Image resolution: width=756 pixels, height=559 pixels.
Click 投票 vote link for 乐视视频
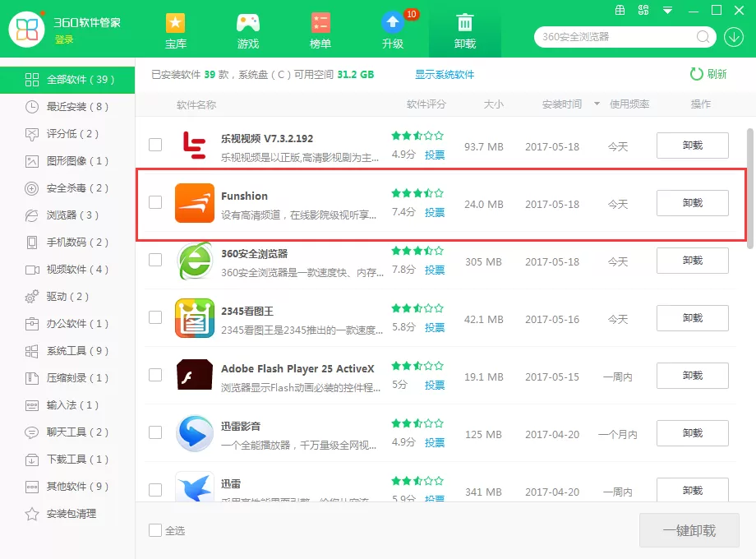(435, 155)
